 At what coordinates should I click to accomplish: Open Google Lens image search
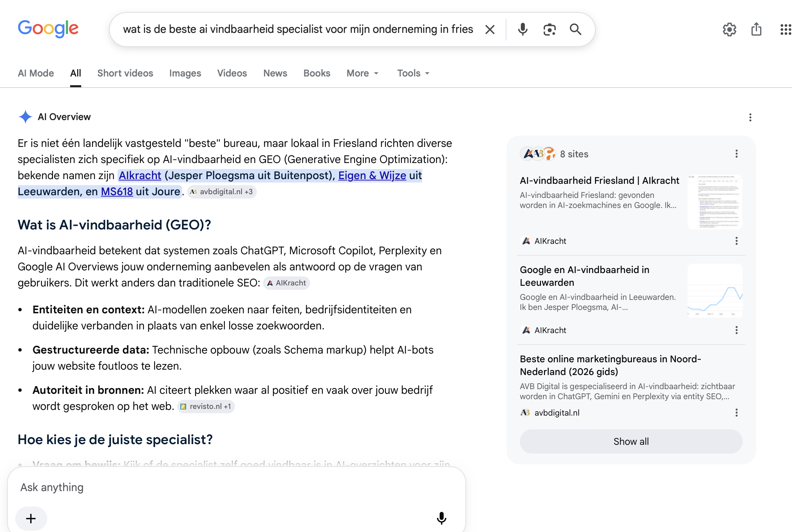(x=549, y=30)
